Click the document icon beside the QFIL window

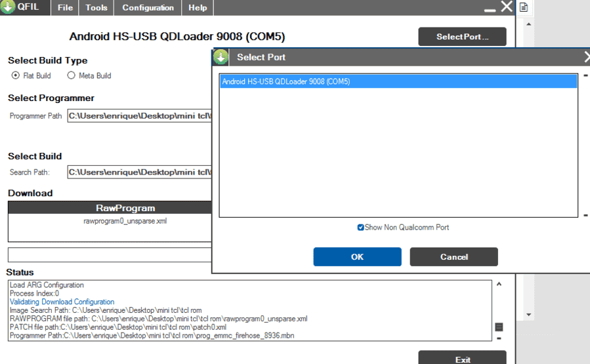tap(524, 7)
